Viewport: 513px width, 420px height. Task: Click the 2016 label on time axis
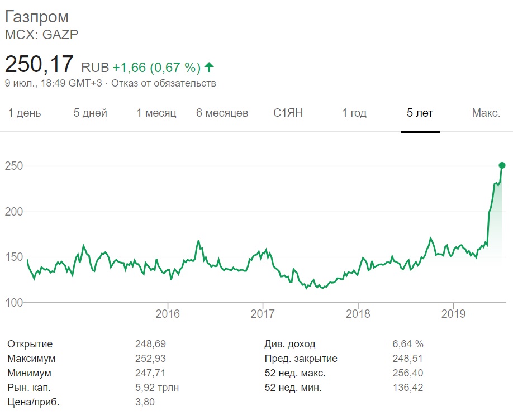[x=168, y=314]
